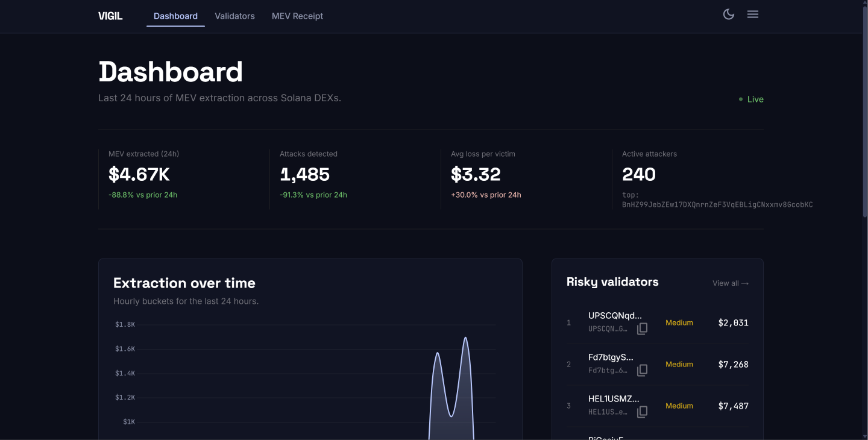Copy the HEL1USMZ validator address
The width and height of the screenshot is (868, 440).
pyautogui.click(x=643, y=412)
